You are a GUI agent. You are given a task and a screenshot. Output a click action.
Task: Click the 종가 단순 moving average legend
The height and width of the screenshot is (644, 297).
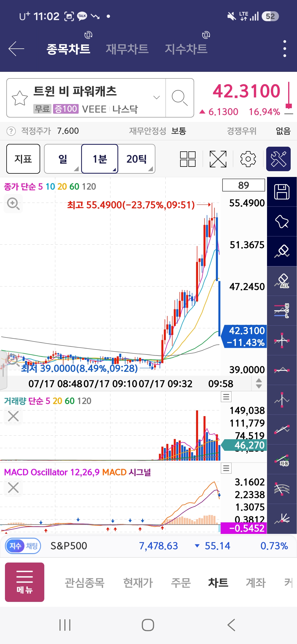[50, 187]
